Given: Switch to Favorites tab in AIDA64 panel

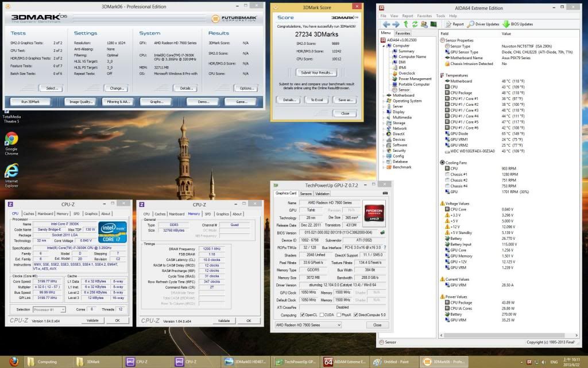Looking at the screenshot, I should 403,33.
